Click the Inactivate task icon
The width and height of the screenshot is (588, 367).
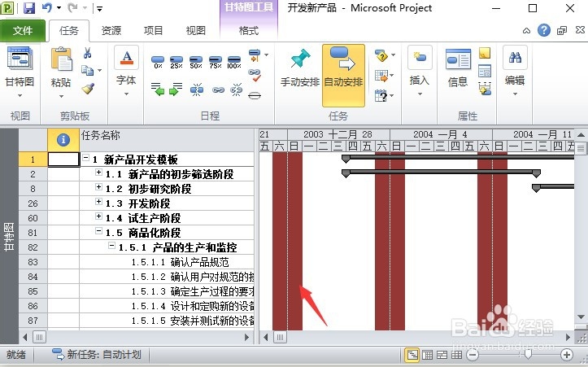coord(255,95)
